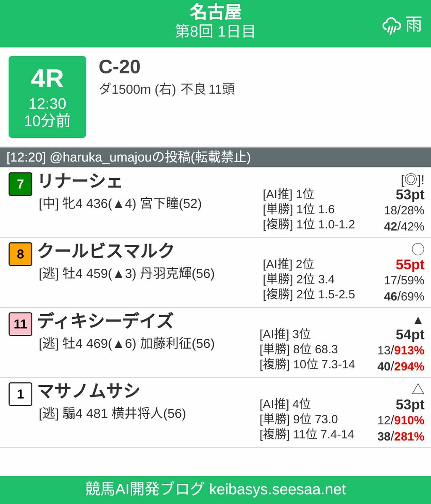
Task: Click the black triangle mark for ディキシーデイズ
Action: pos(418,320)
